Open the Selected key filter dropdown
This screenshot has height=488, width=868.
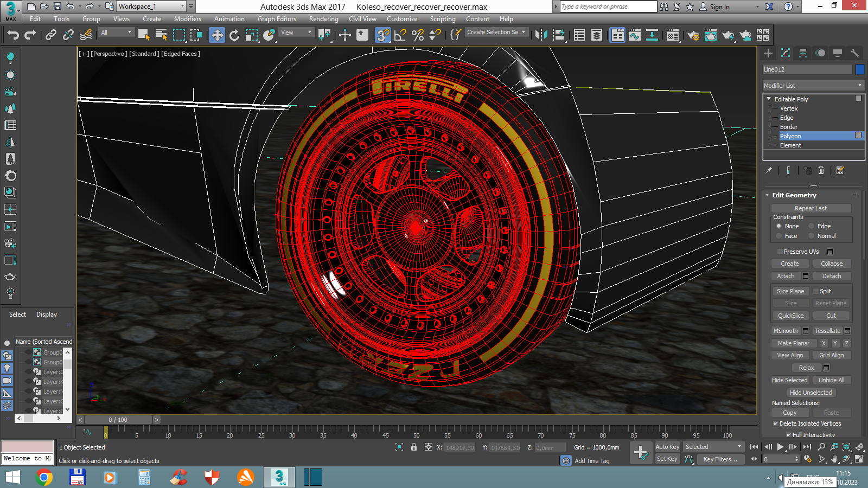(x=713, y=447)
